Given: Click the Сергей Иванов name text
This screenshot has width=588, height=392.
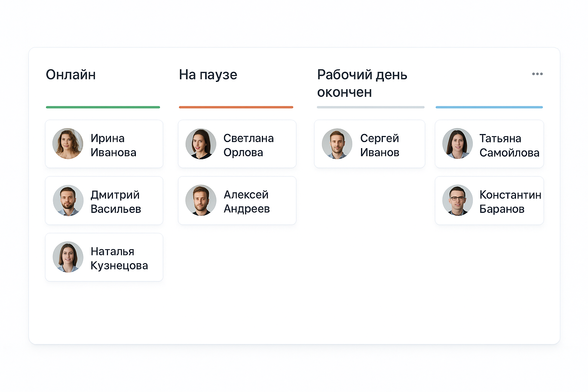Looking at the screenshot, I should coord(379,145).
